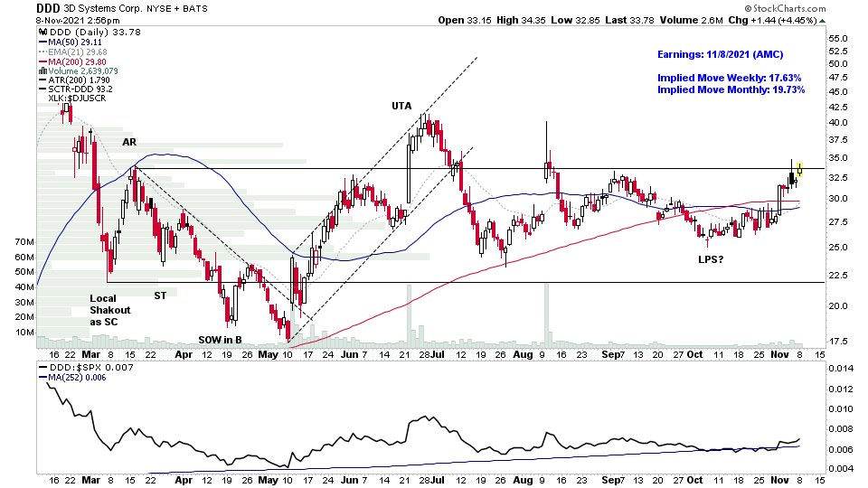The height and width of the screenshot is (488, 868).
Task: Click the 0.014 ratio axis label
Action: [841, 368]
